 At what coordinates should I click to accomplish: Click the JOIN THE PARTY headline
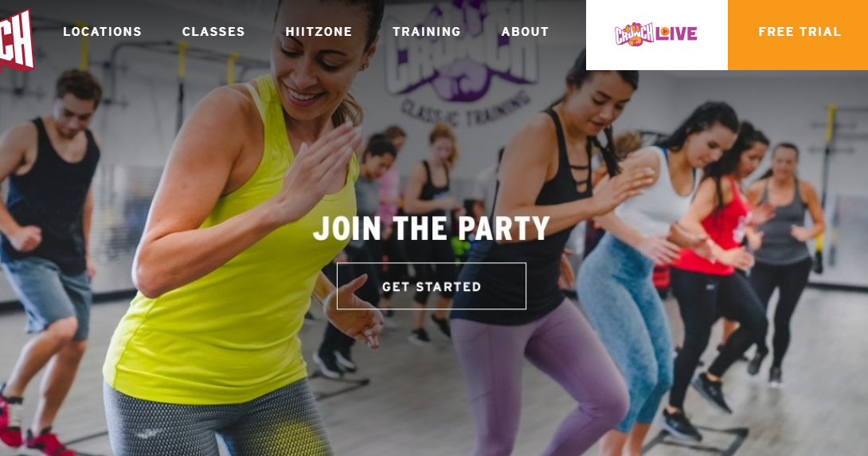click(432, 228)
